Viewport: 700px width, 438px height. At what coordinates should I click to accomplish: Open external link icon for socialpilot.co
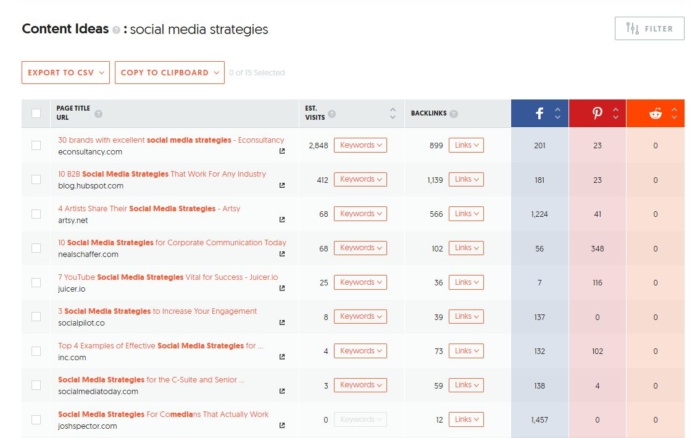(282, 322)
